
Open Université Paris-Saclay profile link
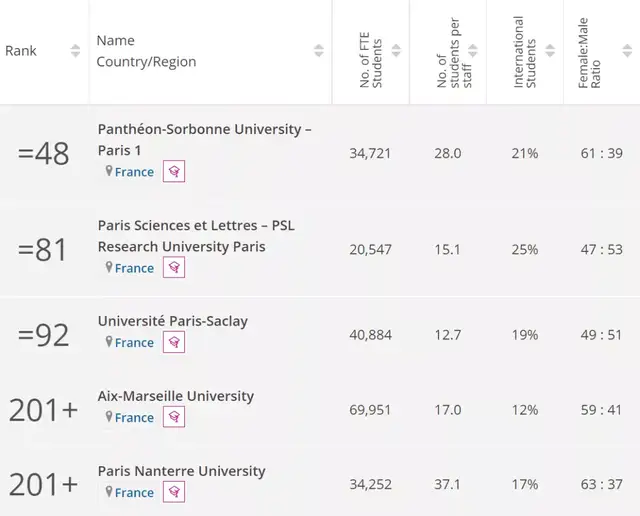pyautogui.click(x=172, y=321)
